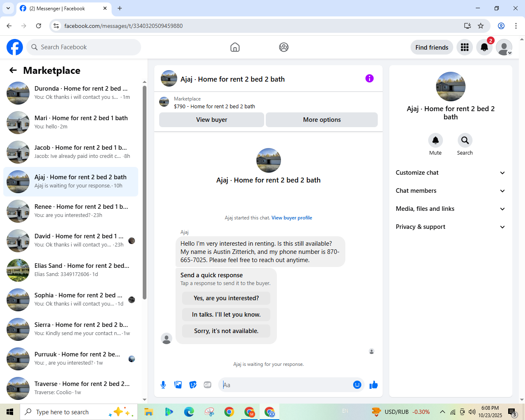Open Microsoft Edge from taskbar
525x420 pixels.
pos(189,412)
